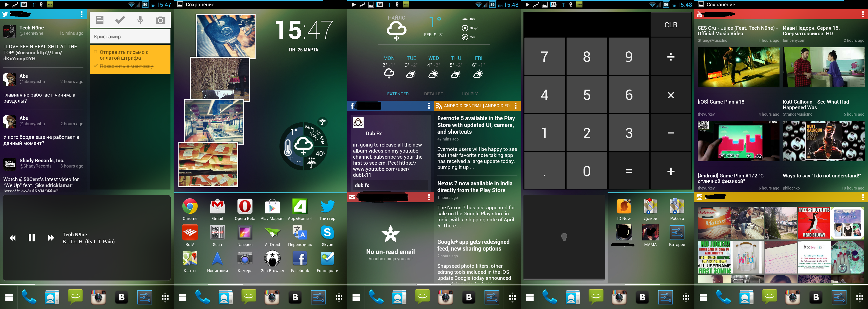Open the 'FREE SHOUTOUTS' Instagram photo
The width and height of the screenshot is (868, 309).
(x=814, y=223)
